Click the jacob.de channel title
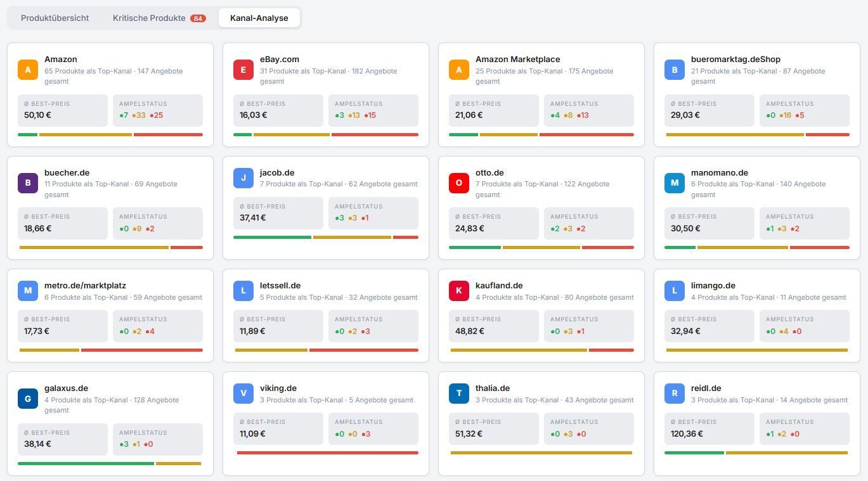868x481 pixels. coord(277,172)
